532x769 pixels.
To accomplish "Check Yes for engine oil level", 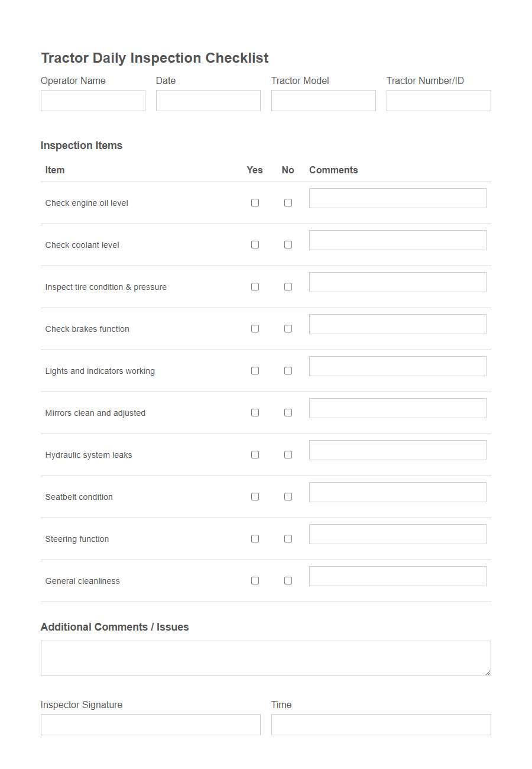I will click(255, 202).
